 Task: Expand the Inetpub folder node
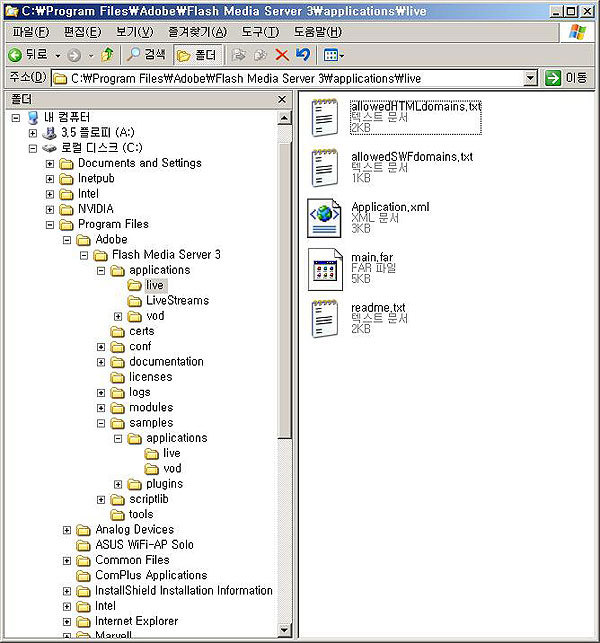(50, 179)
